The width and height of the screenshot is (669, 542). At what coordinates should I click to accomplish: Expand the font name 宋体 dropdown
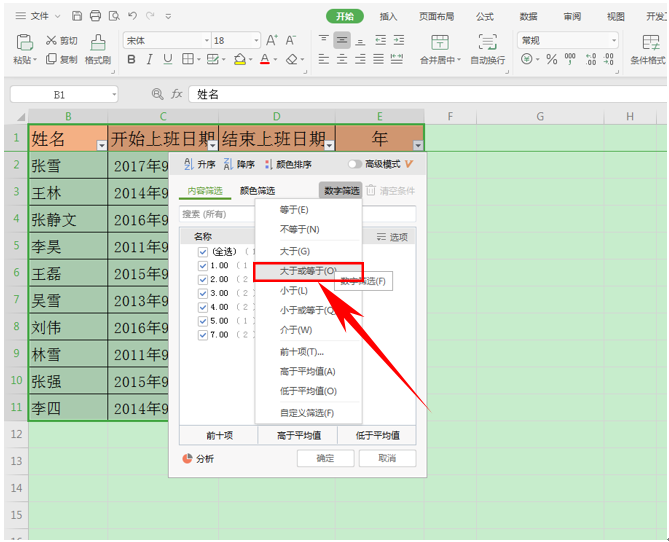point(207,41)
